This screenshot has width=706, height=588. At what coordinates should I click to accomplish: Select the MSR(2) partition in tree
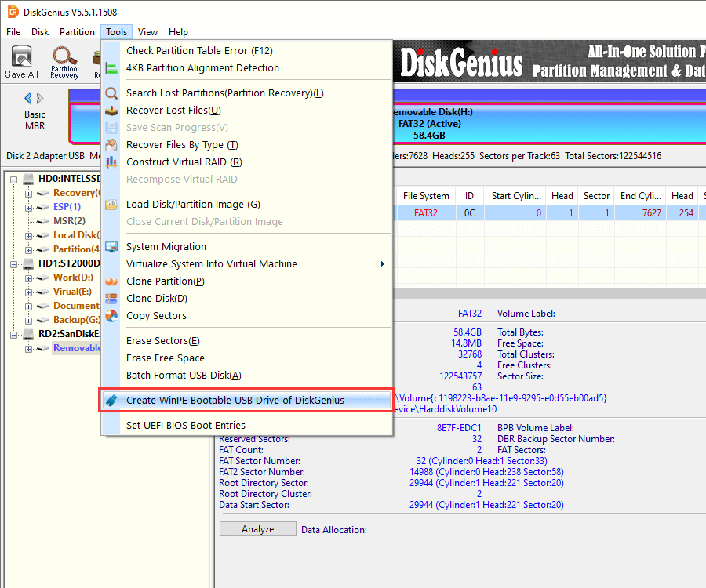[x=69, y=221]
